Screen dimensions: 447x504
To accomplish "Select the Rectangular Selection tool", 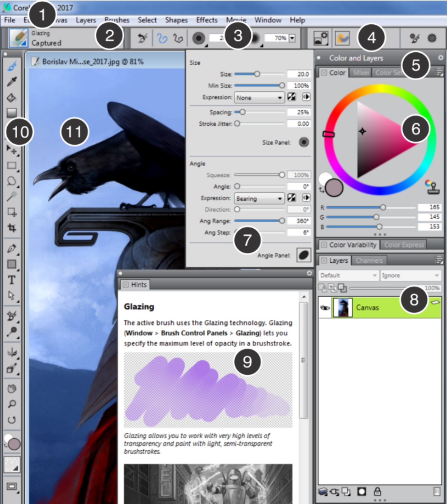I will [12, 165].
